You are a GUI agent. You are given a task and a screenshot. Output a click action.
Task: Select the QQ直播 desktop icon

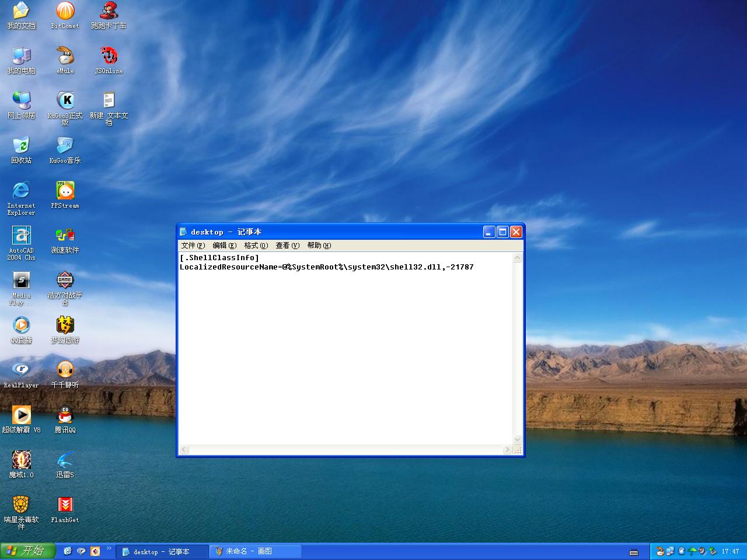[x=21, y=330]
